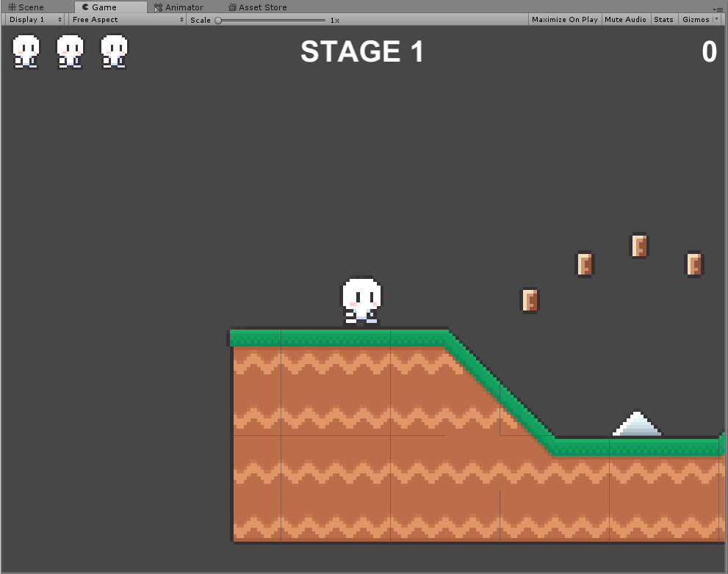
Task: Open the Game panel options menu
Action: [x=717, y=9]
